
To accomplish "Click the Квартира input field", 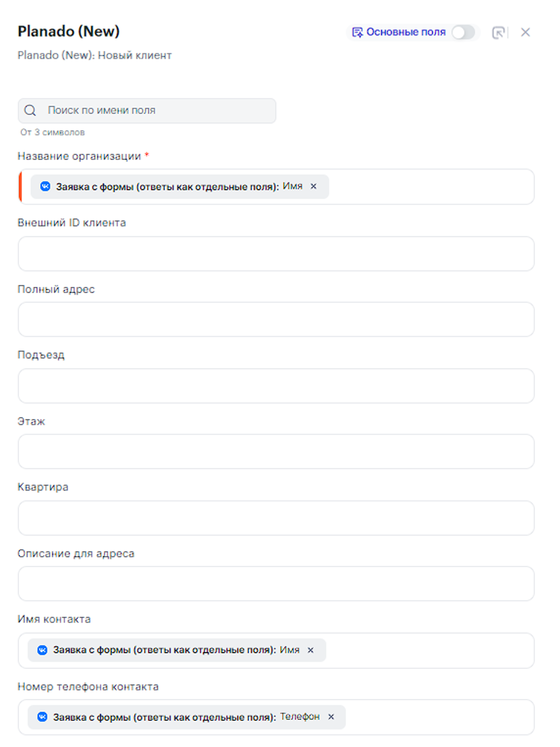I will [276, 518].
